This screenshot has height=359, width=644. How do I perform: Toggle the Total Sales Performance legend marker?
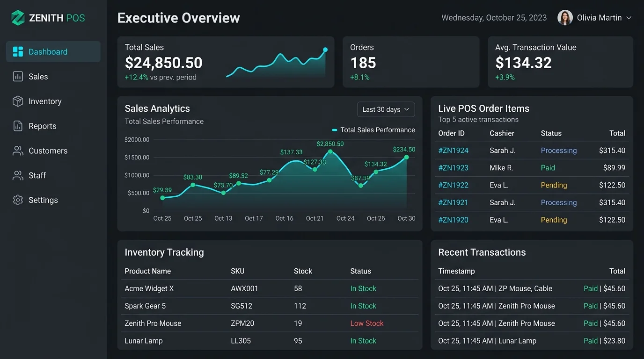click(x=335, y=130)
